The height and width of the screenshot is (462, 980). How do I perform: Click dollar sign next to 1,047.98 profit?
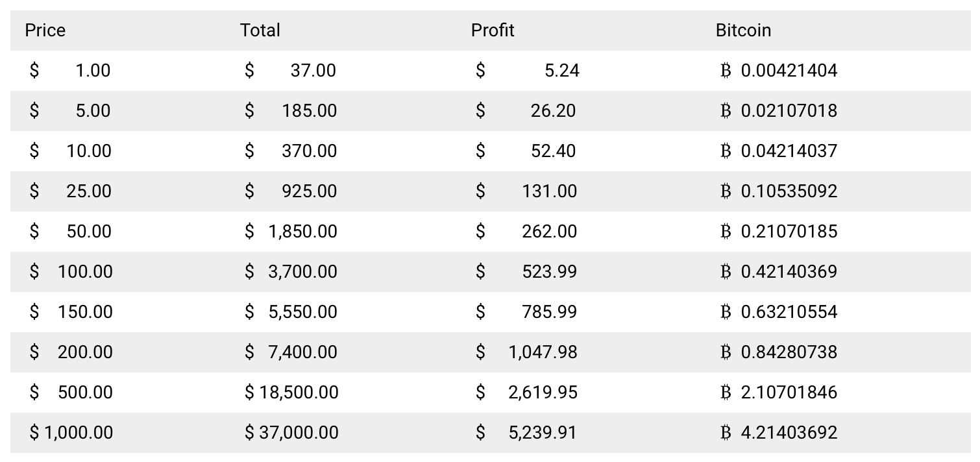480,352
